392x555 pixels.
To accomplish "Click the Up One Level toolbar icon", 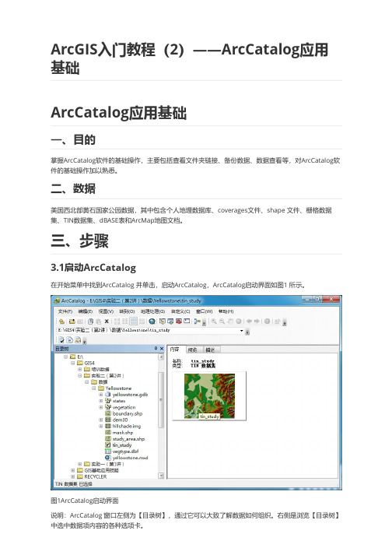I will (61, 321).
